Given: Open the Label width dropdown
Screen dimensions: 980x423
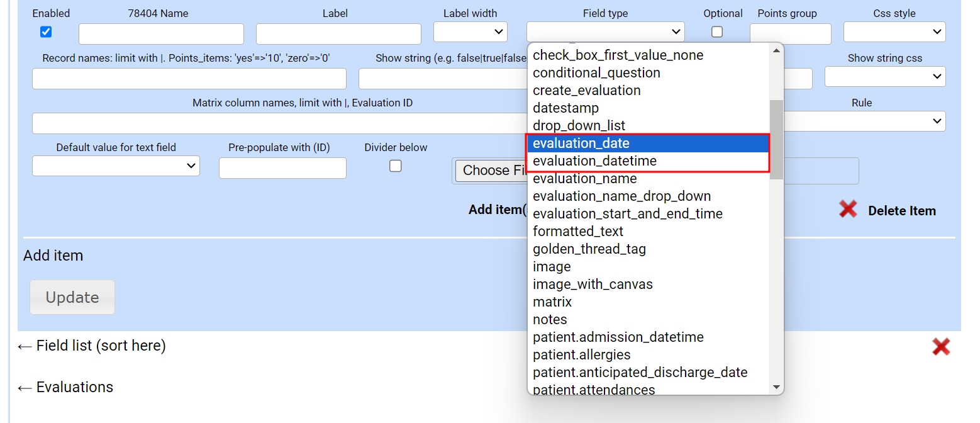Looking at the screenshot, I should [x=471, y=31].
